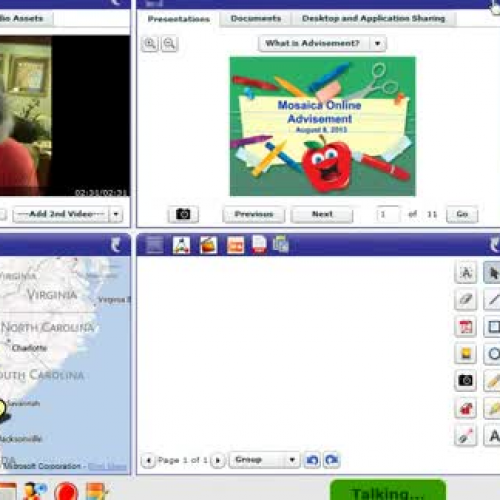Open the PDF document icon in panel header
This screenshot has height=500, width=500.
(x=259, y=245)
